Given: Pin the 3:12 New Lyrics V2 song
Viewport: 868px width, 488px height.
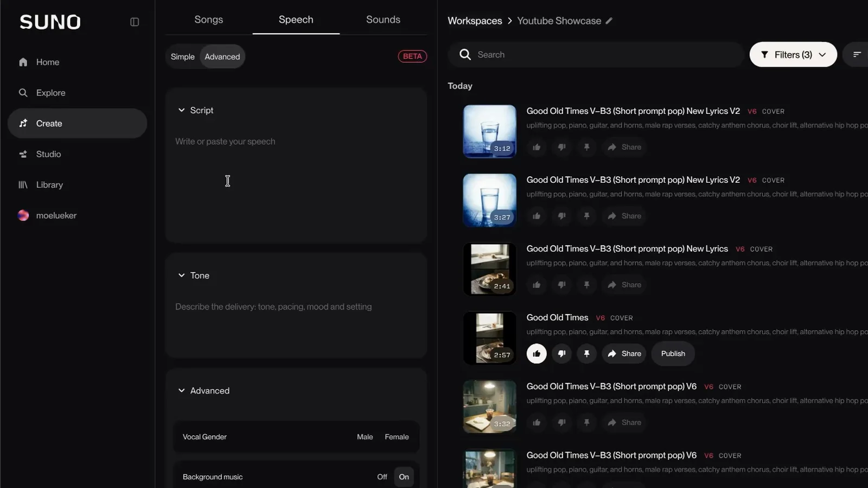Looking at the screenshot, I should 586,147.
